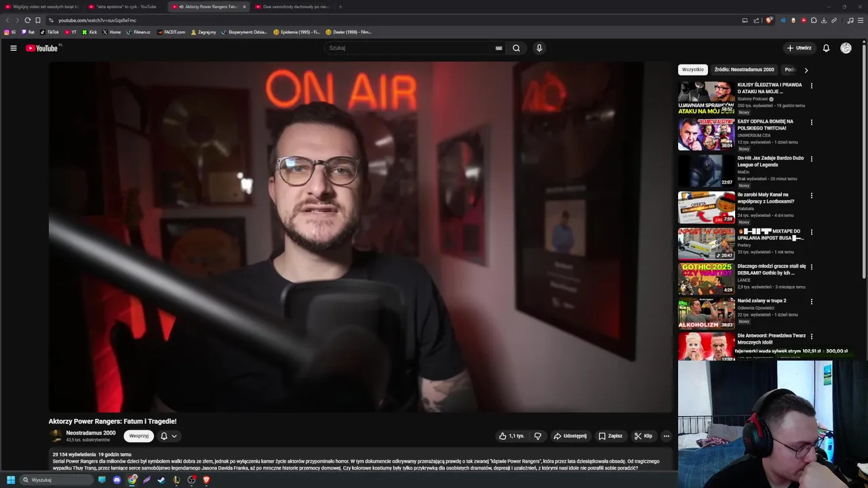Show next filter chips arrow
Screen dimensions: 868x488
pos(806,70)
